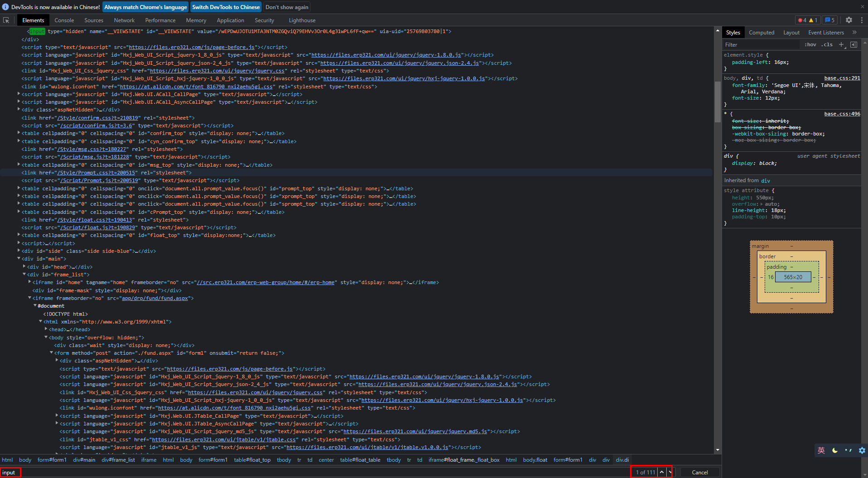This screenshot has height=478, width=868.
Task: Collapse the div id="main" node
Action: (x=19, y=259)
